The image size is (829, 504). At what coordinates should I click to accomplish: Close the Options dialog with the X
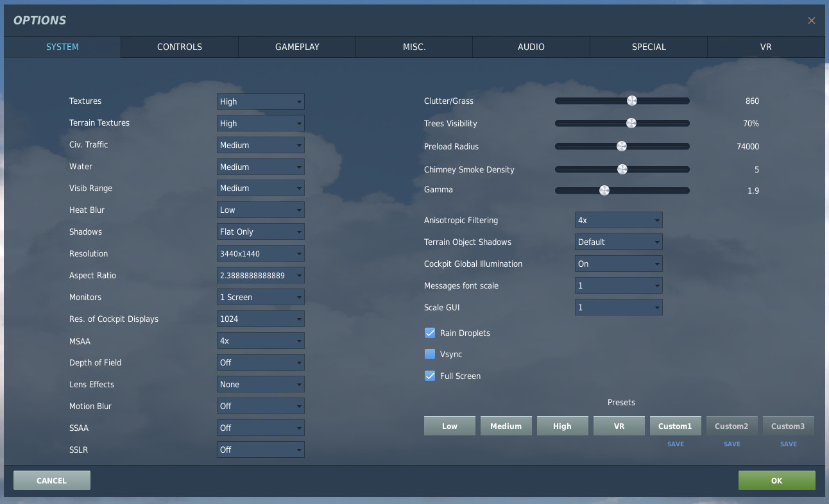coord(811,21)
